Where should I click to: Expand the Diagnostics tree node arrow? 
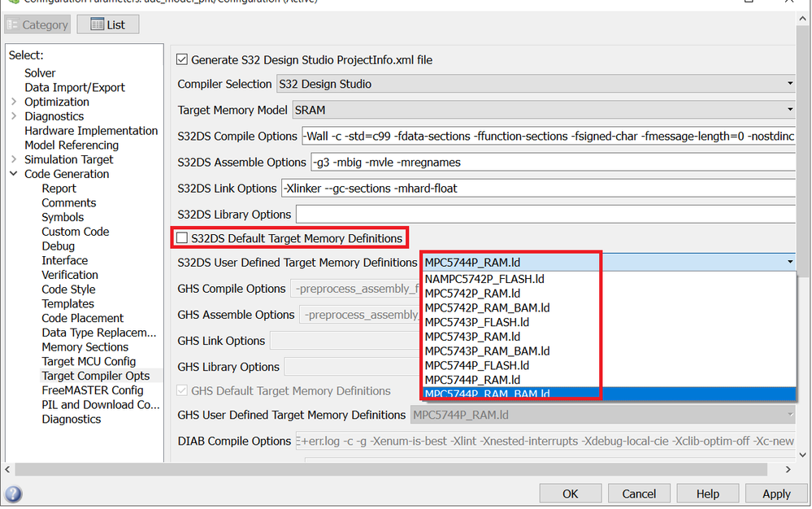(x=14, y=116)
